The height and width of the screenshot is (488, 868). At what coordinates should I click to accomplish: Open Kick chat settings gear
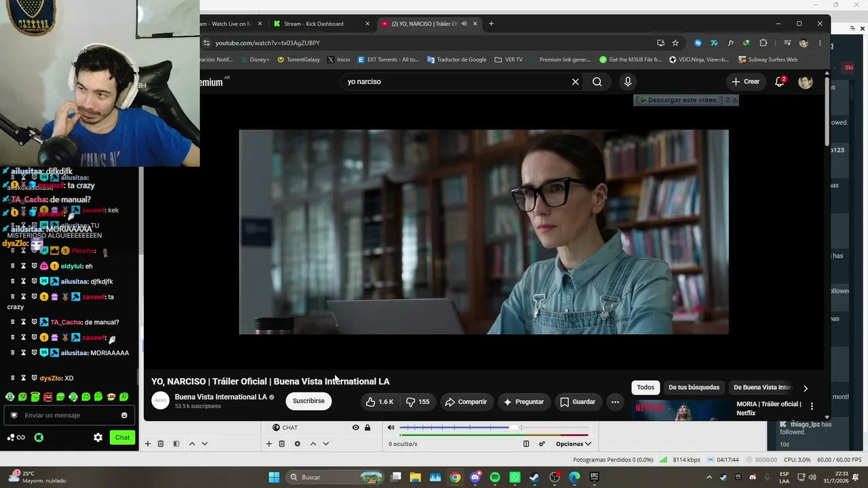point(98,438)
